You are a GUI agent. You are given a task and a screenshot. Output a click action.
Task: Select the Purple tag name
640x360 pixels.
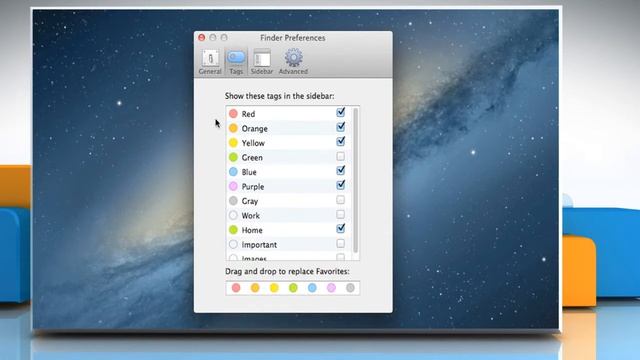[253, 187]
